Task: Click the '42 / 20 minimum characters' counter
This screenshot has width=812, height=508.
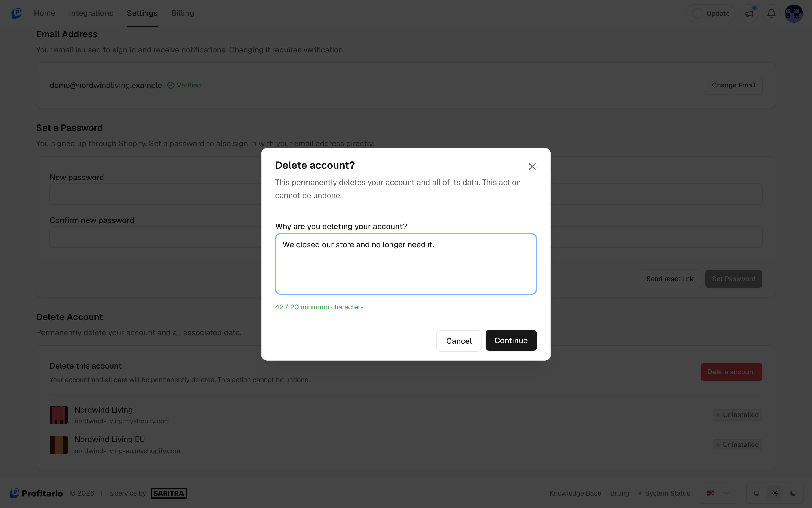Action: tap(319, 307)
